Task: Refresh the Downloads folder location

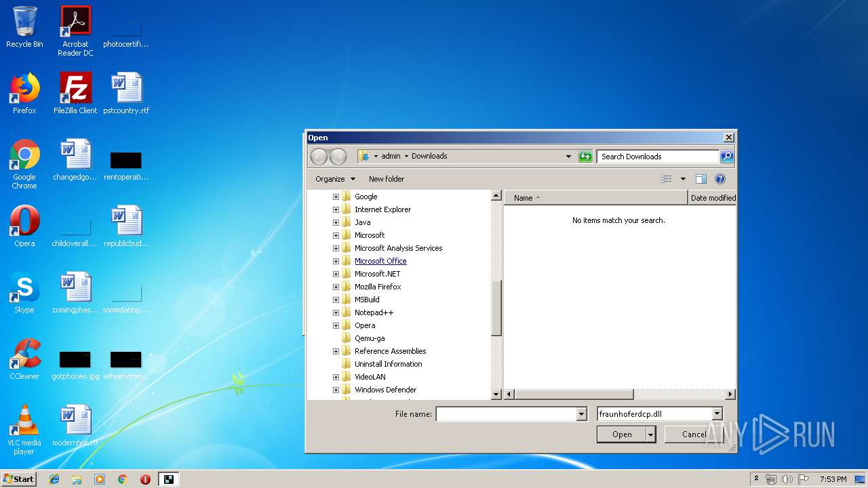Action: [x=585, y=157]
